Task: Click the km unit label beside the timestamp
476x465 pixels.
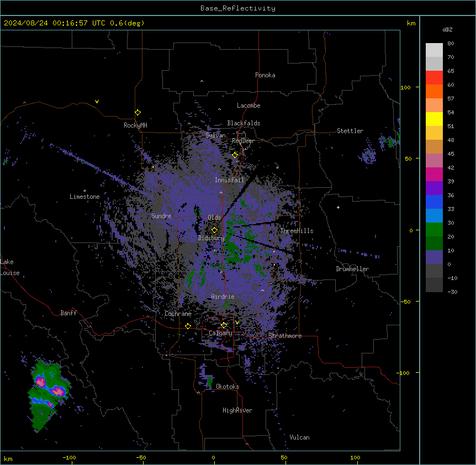Action: click(x=411, y=23)
